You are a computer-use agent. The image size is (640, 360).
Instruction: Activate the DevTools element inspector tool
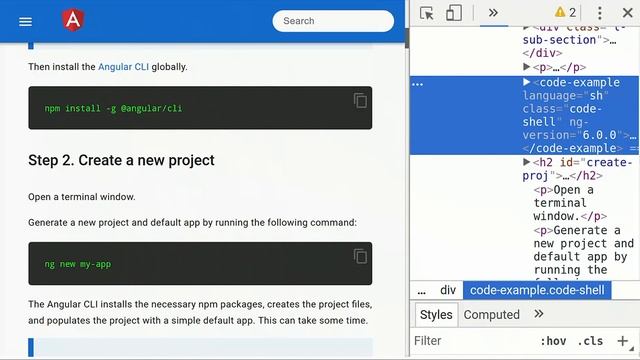coord(427,13)
